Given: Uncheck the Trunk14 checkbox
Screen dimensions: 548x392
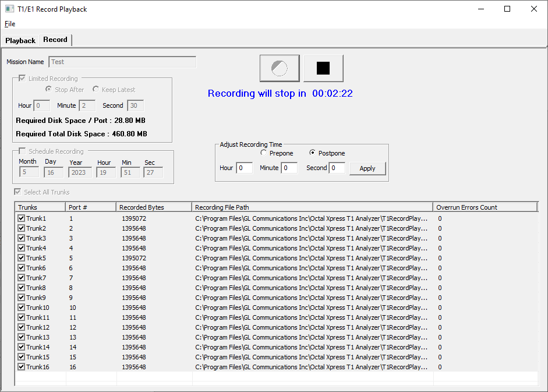Looking at the screenshot, I should [22, 347].
